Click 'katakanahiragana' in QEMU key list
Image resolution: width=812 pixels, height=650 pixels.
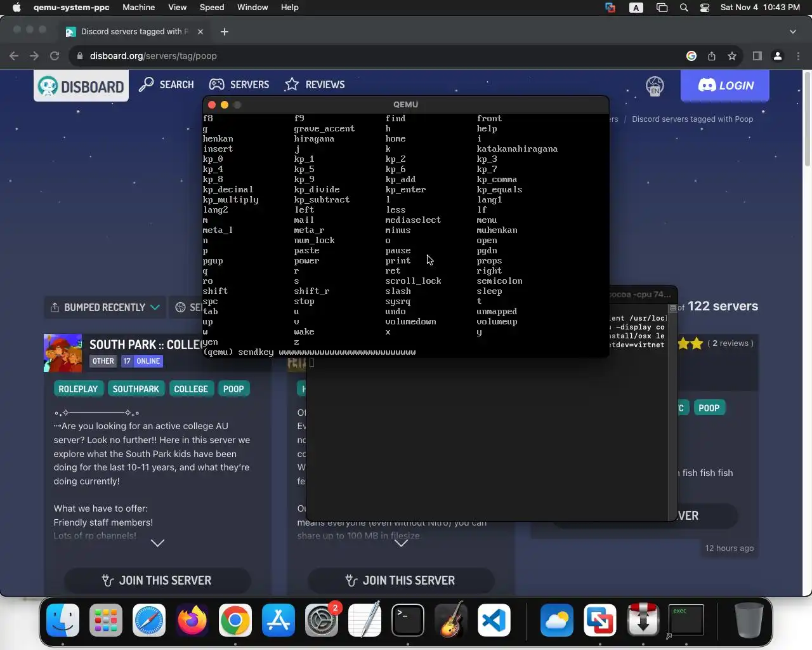[x=517, y=149]
